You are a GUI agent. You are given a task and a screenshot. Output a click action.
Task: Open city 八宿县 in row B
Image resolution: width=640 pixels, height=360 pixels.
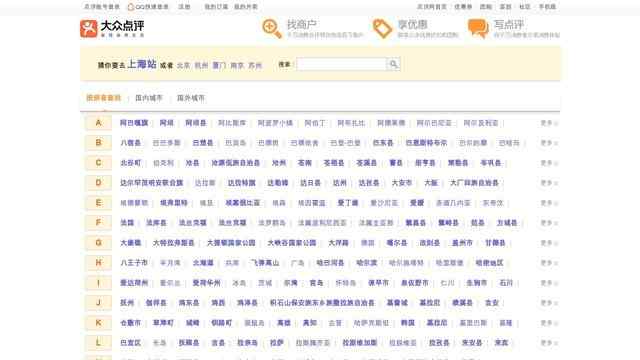click(x=131, y=143)
